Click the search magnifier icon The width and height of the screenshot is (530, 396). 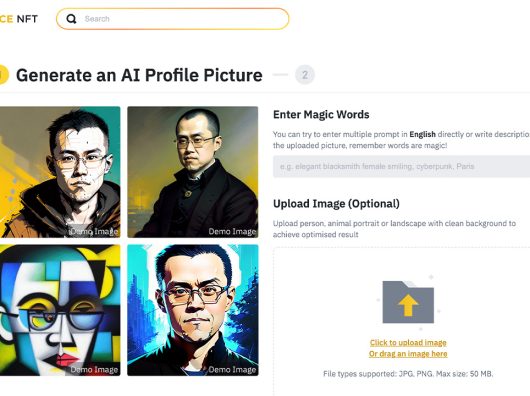pos(71,19)
